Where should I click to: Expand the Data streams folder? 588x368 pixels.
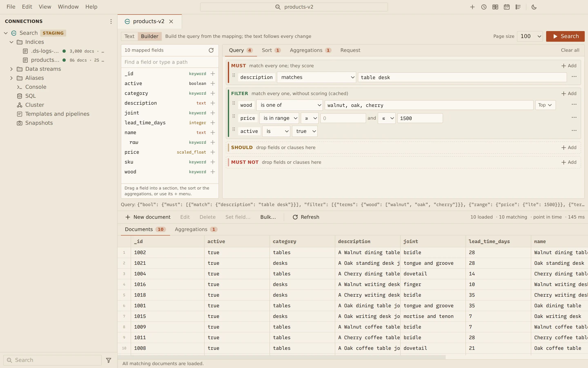[11, 69]
